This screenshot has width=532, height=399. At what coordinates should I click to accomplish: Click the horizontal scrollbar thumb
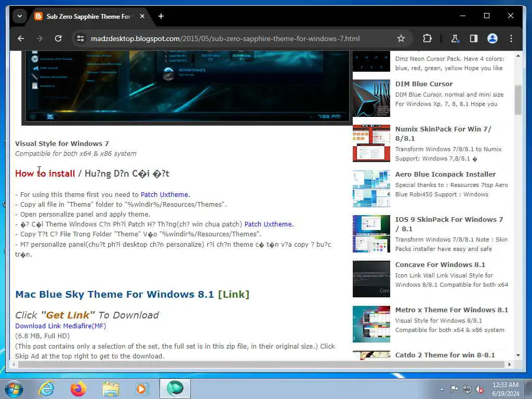tap(261, 364)
